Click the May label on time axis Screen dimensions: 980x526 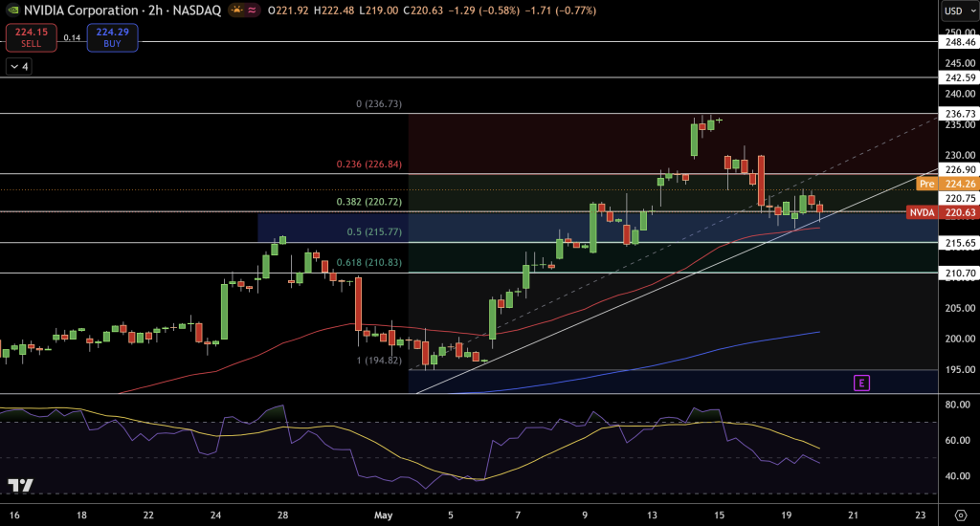383,515
